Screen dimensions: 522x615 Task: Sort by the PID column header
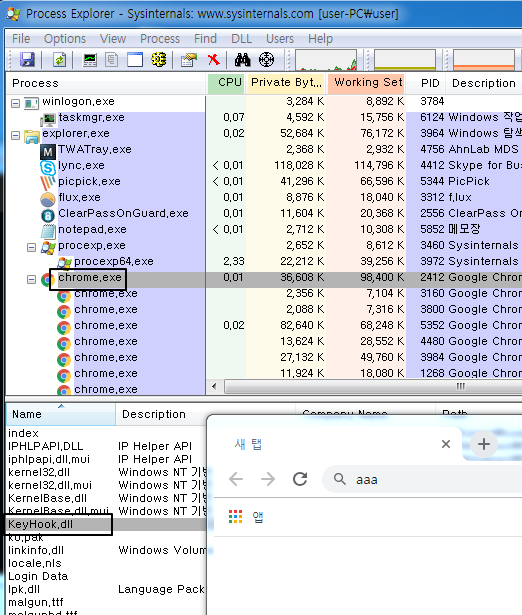pyautogui.click(x=426, y=83)
